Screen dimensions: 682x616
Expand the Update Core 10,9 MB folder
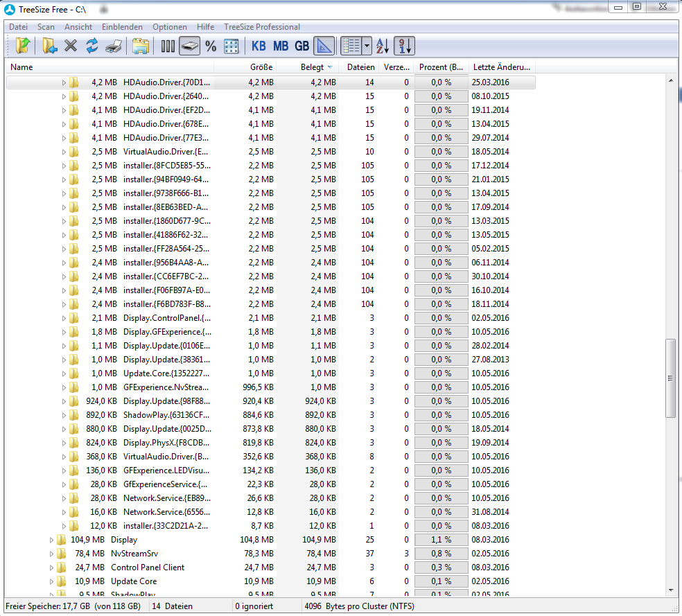tap(51, 581)
